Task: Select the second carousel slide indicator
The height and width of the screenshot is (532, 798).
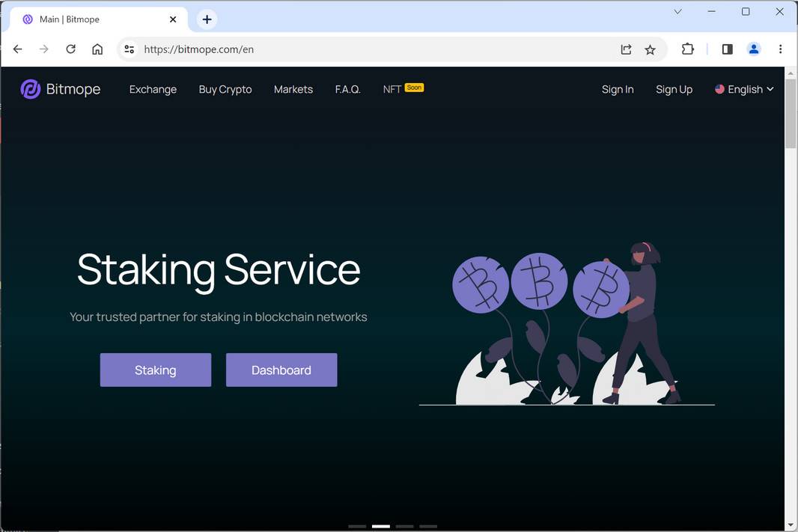Action: click(x=380, y=526)
